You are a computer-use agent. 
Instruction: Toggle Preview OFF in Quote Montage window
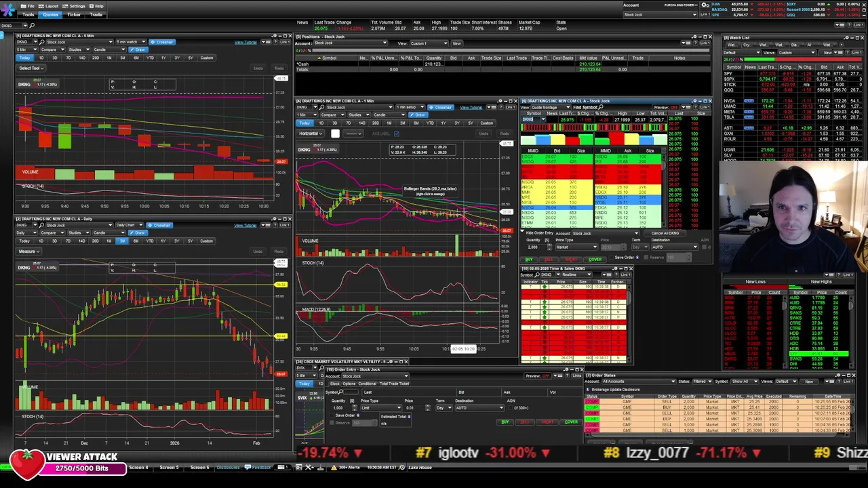(x=667, y=107)
